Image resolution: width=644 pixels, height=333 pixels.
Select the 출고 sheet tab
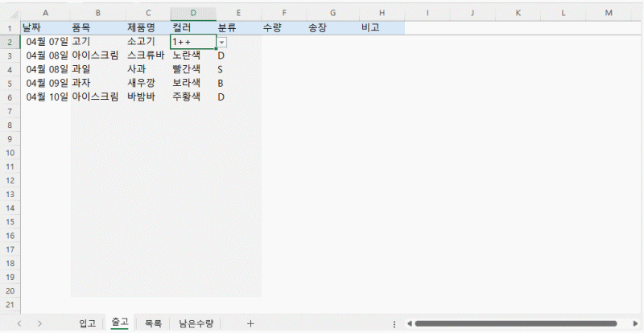click(120, 323)
